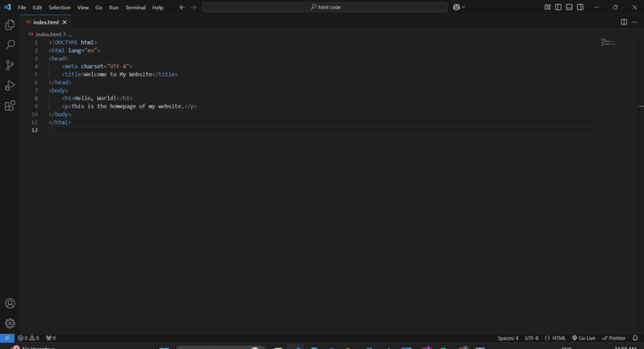Click the closing </body> tag line
Image resolution: width=644 pixels, height=349 pixels.
60,114
